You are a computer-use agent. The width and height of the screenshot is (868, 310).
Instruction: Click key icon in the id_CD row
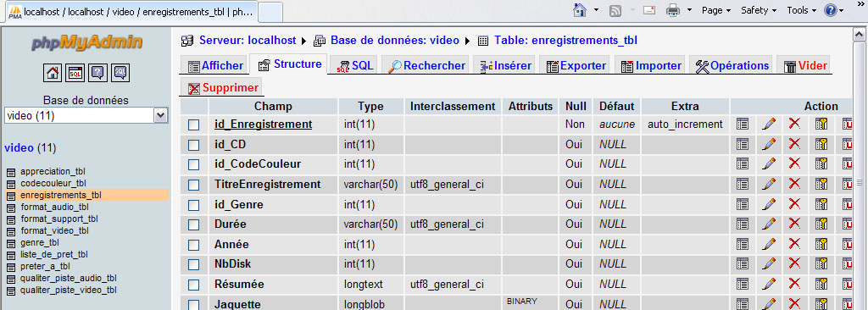click(821, 144)
